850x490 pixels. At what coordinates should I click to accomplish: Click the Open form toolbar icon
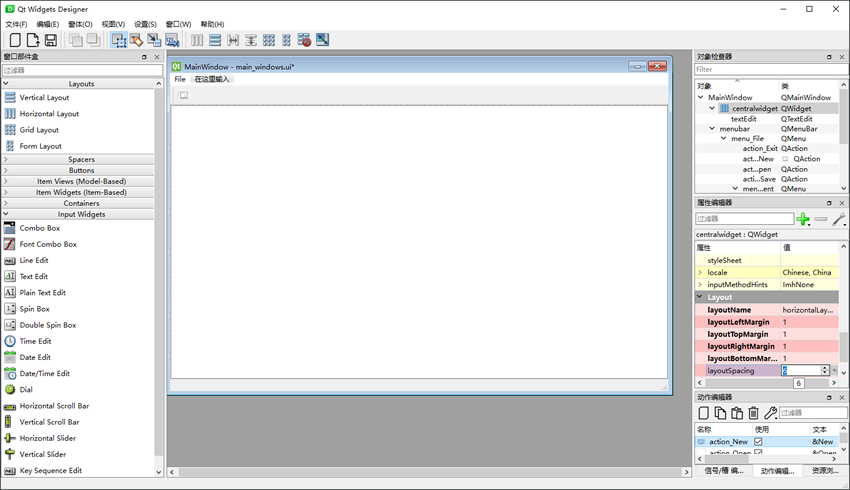pyautogui.click(x=33, y=40)
